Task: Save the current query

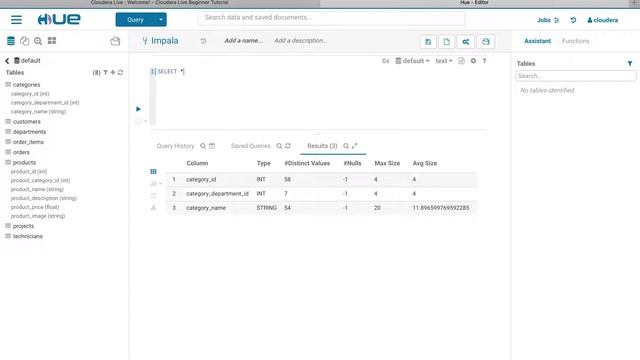Action: pos(428,42)
